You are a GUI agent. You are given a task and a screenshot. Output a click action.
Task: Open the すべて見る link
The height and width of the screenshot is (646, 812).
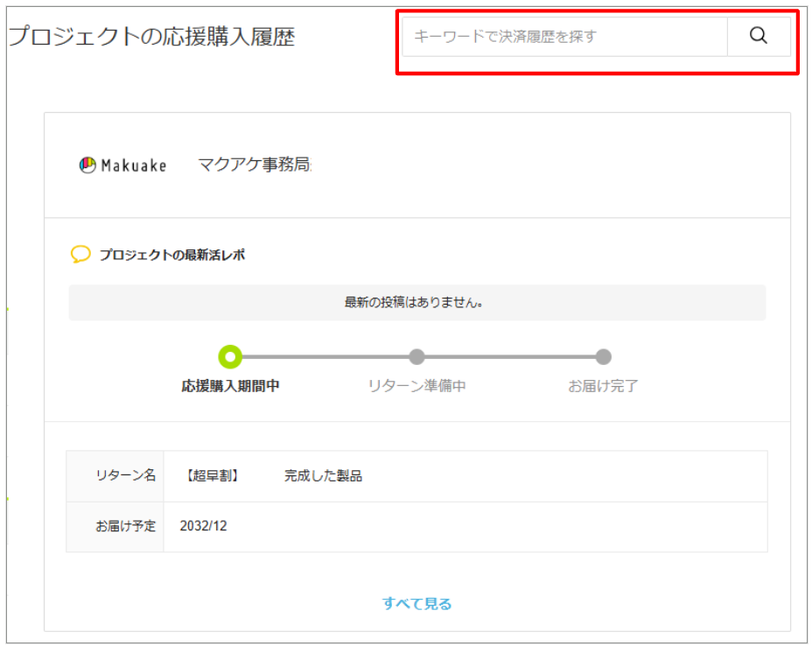click(x=416, y=603)
